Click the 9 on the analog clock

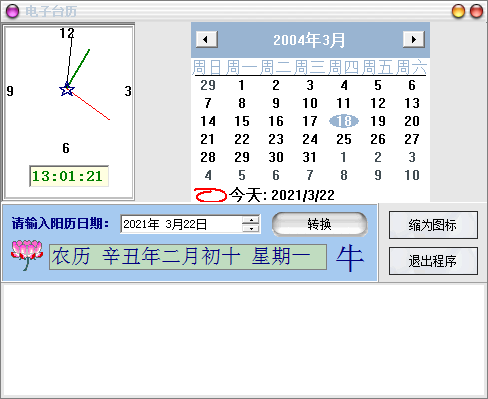(x=10, y=91)
